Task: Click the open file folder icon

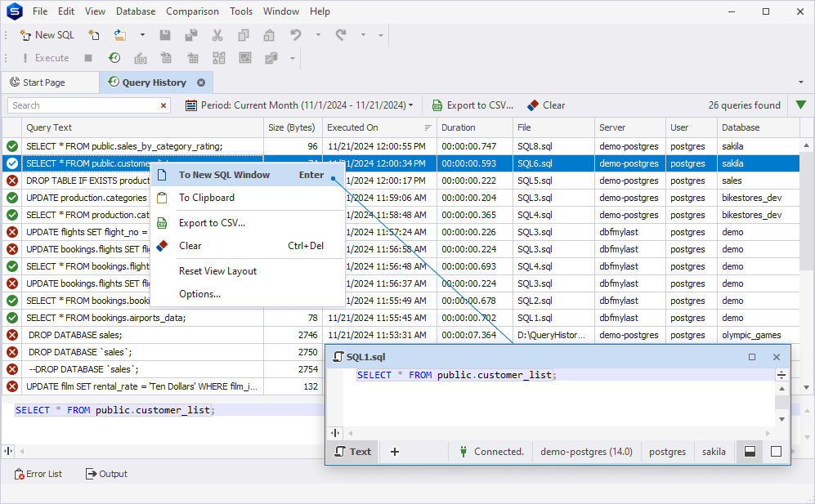Action: [x=120, y=35]
